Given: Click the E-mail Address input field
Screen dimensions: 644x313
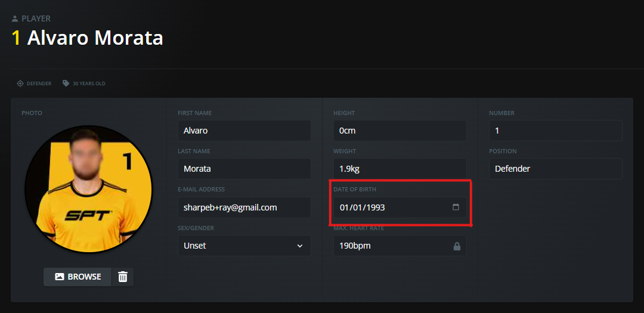Looking at the screenshot, I should (x=244, y=207).
